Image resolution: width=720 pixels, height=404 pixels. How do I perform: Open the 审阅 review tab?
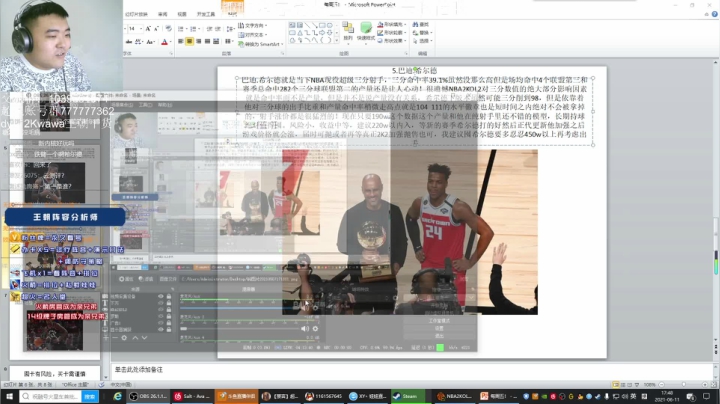(x=163, y=14)
